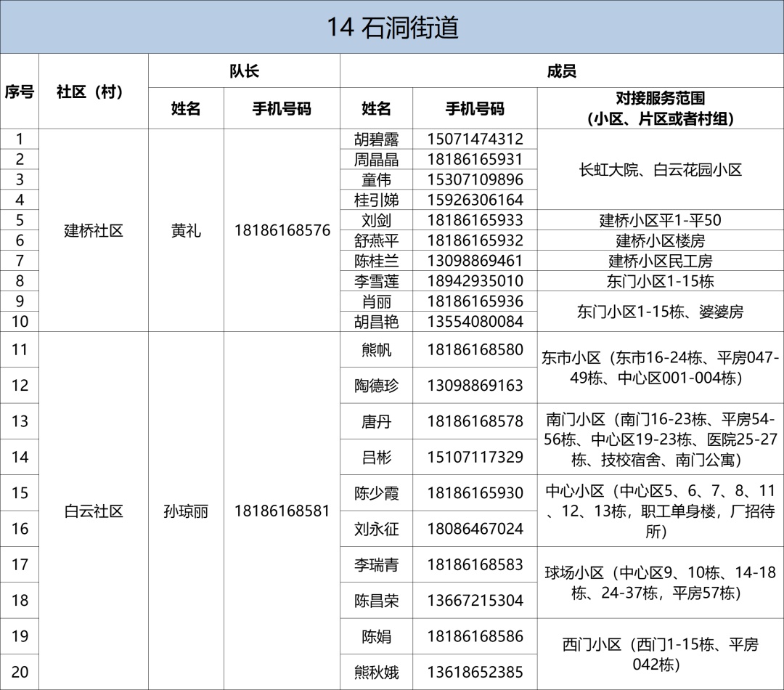The width and height of the screenshot is (784, 690).
Task: Select the '社区（村）' column header
Action: (94, 92)
